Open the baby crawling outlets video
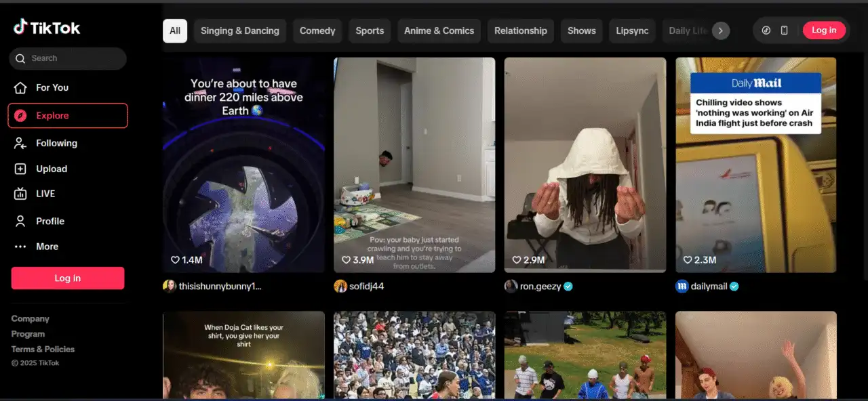This screenshot has width=868, height=401. point(414,165)
